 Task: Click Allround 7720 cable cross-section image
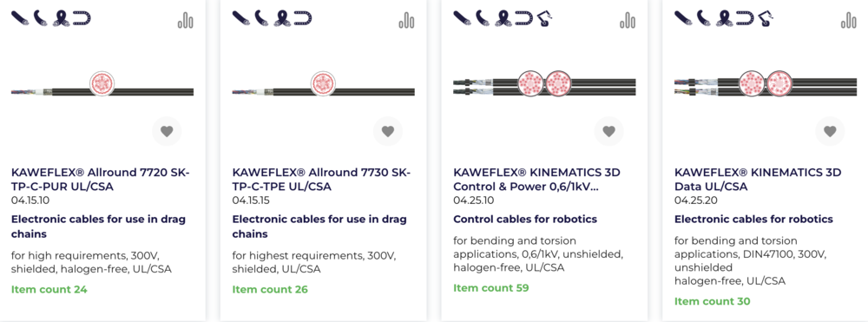coord(102,84)
